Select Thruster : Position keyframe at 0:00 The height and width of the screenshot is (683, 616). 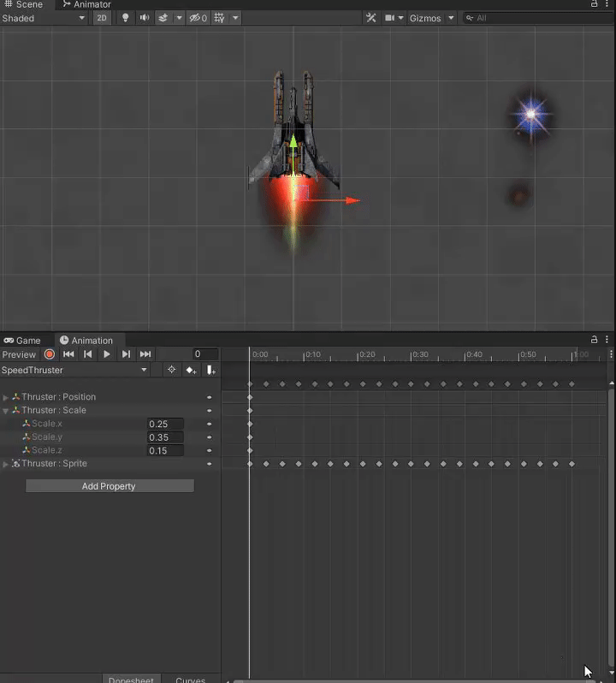tap(250, 397)
